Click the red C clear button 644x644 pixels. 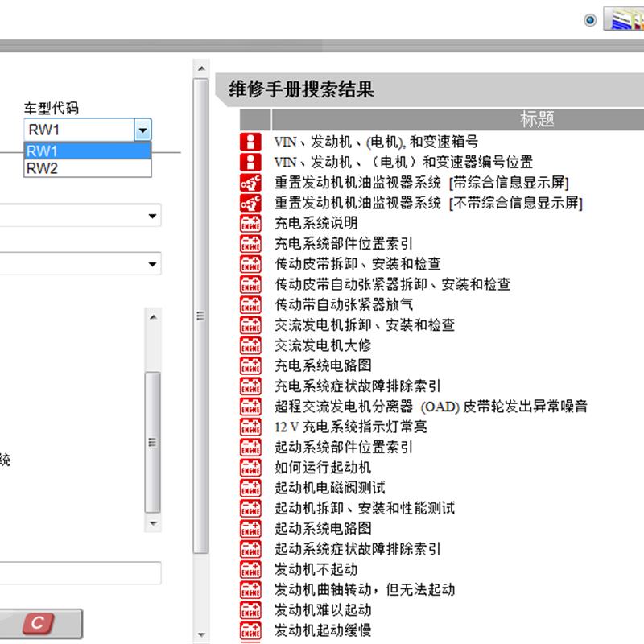point(38,623)
